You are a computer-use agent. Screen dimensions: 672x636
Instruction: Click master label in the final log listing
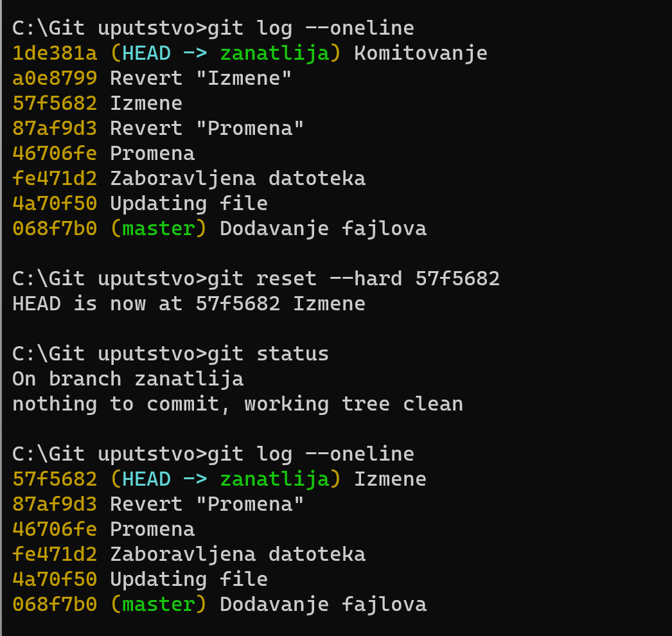[158, 604]
